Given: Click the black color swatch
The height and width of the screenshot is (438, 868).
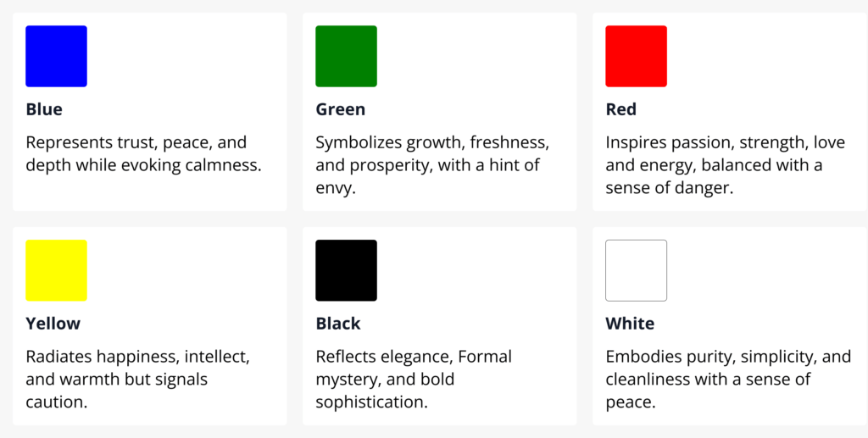Looking at the screenshot, I should [346, 270].
